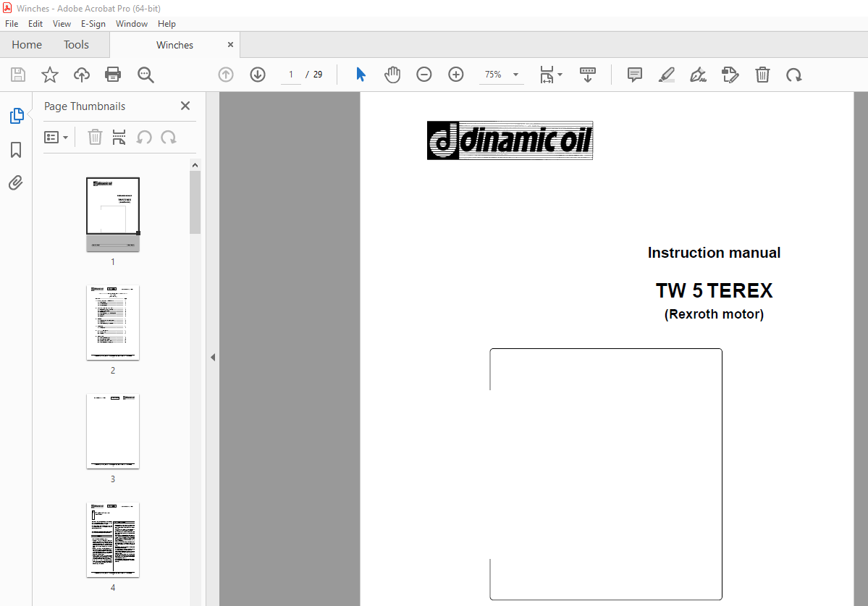The height and width of the screenshot is (606, 868).
Task: Open Find text magnifier icon
Action: pos(146,75)
